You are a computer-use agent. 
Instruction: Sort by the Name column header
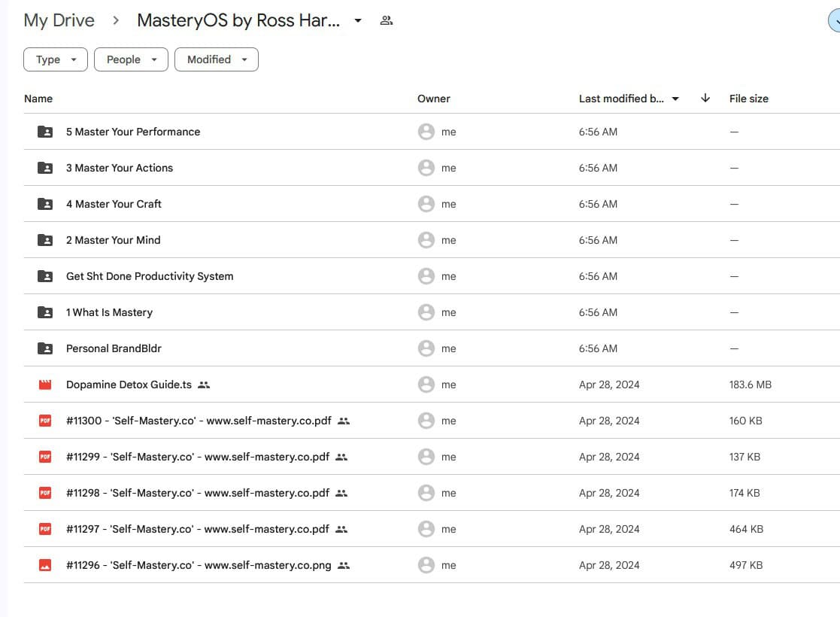click(38, 99)
